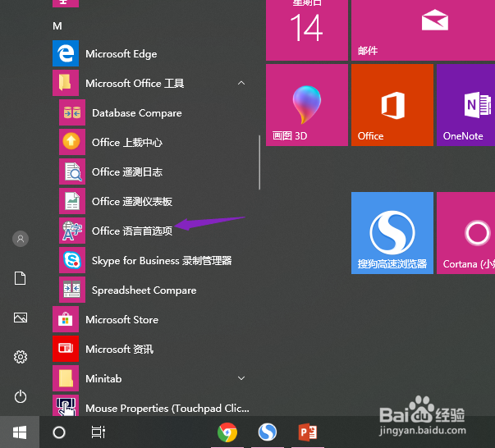Open Documents icon in sidebar
Image resolution: width=495 pixels, height=448 pixels.
21,278
